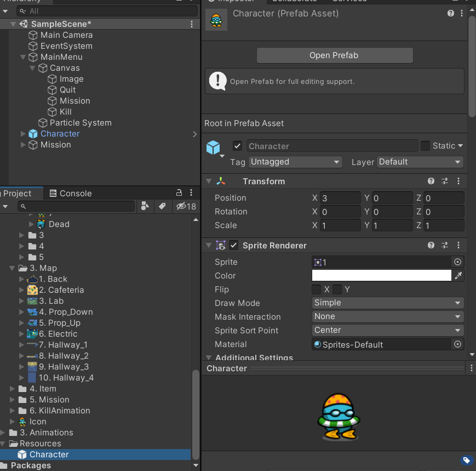Lock the Project panel with the padlock icon
This screenshot has height=471, width=476.
coord(179,192)
